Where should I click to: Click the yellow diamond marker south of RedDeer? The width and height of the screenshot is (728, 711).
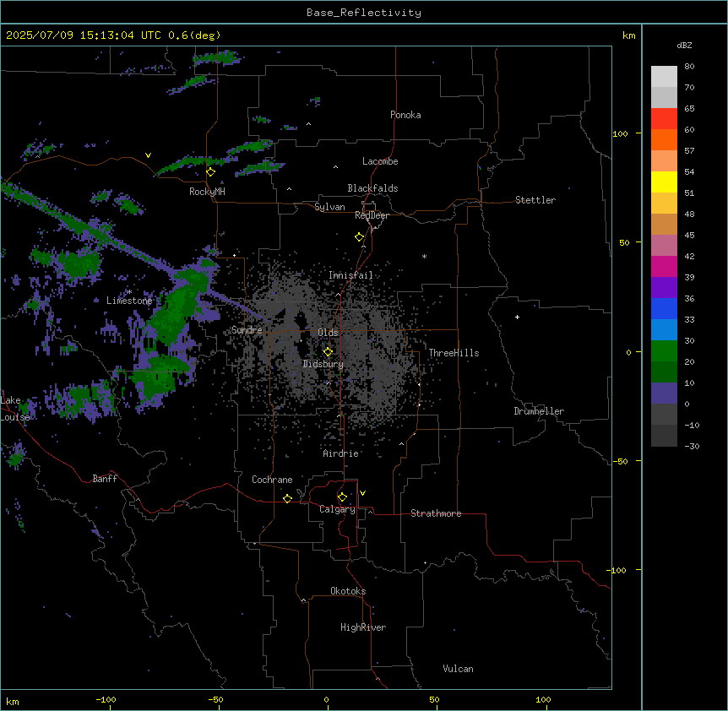[360, 237]
